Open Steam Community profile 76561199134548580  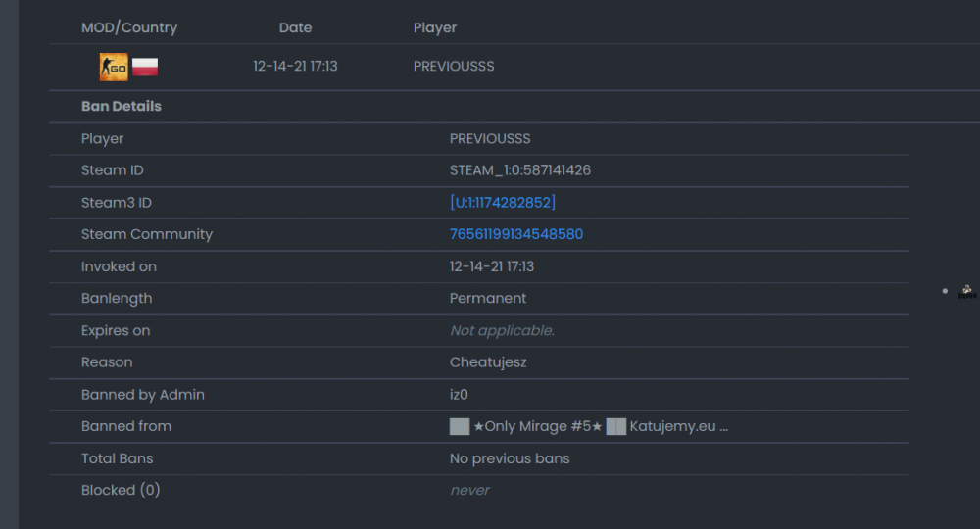pyautogui.click(x=516, y=234)
